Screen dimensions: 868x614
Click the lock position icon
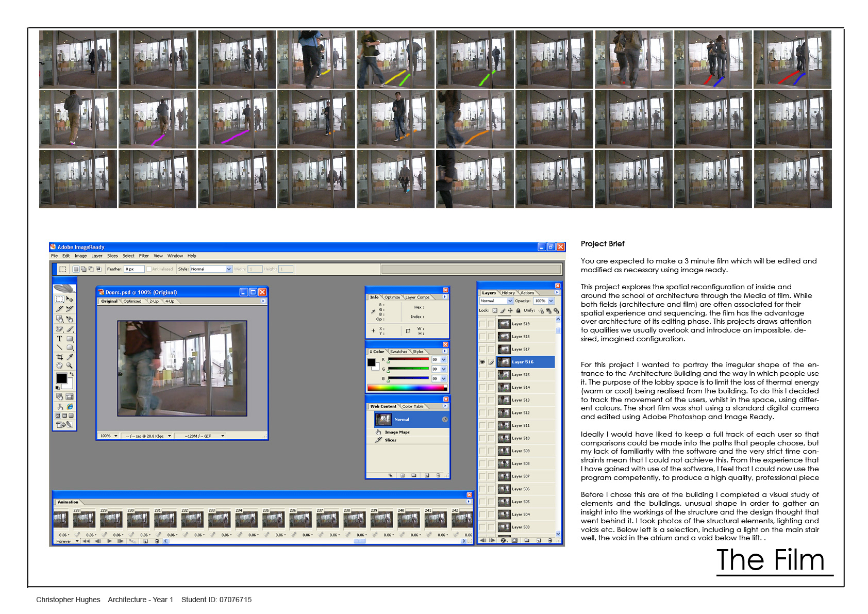pos(510,310)
